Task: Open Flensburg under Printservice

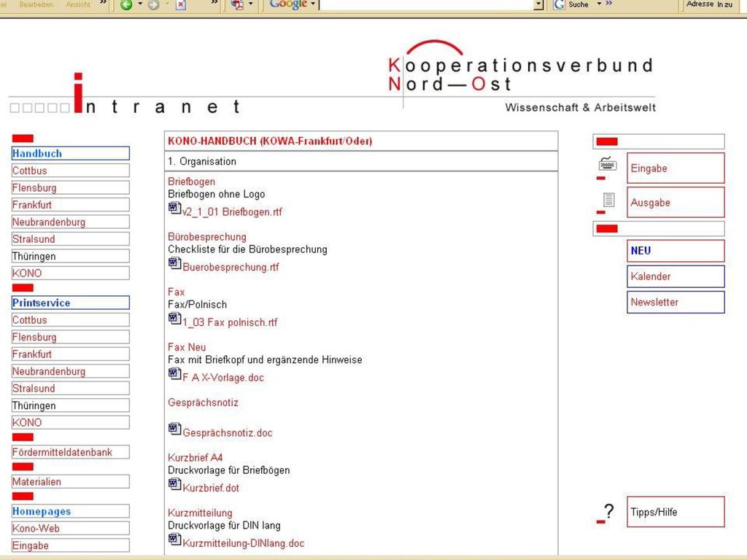Action: click(71, 337)
